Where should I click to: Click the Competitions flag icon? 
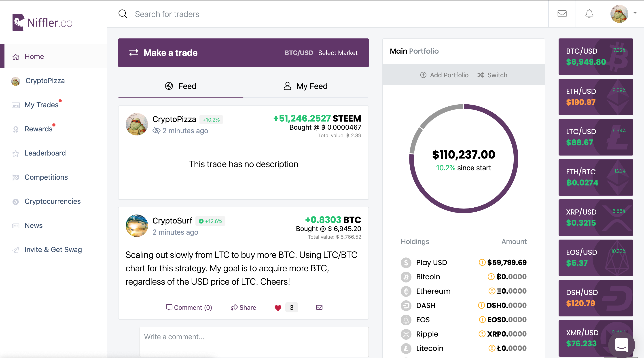pos(15,177)
